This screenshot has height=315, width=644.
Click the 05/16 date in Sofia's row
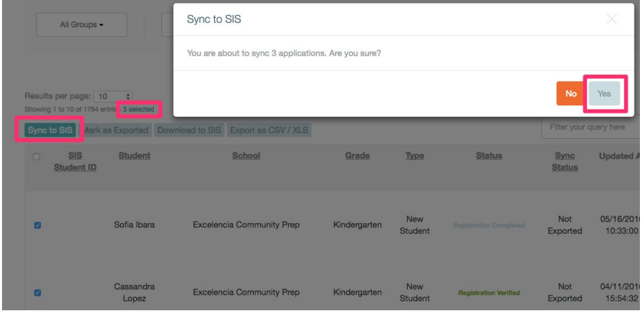pyautogui.click(x=621, y=225)
